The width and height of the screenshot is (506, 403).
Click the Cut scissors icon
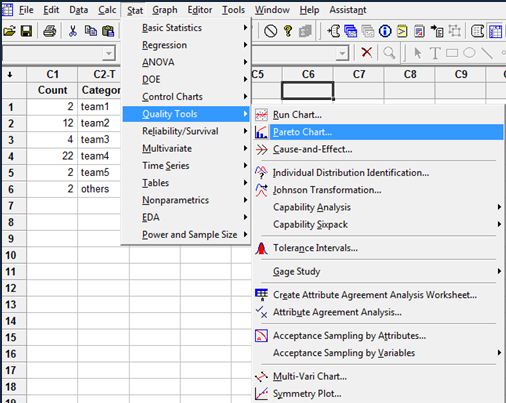[x=73, y=31]
